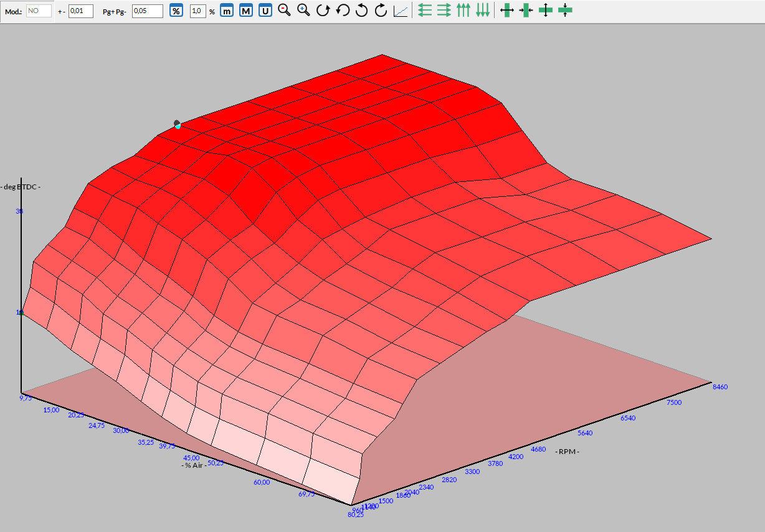Click the Mod. field showing NO
The width and height of the screenshot is (765, 532).
39,11
